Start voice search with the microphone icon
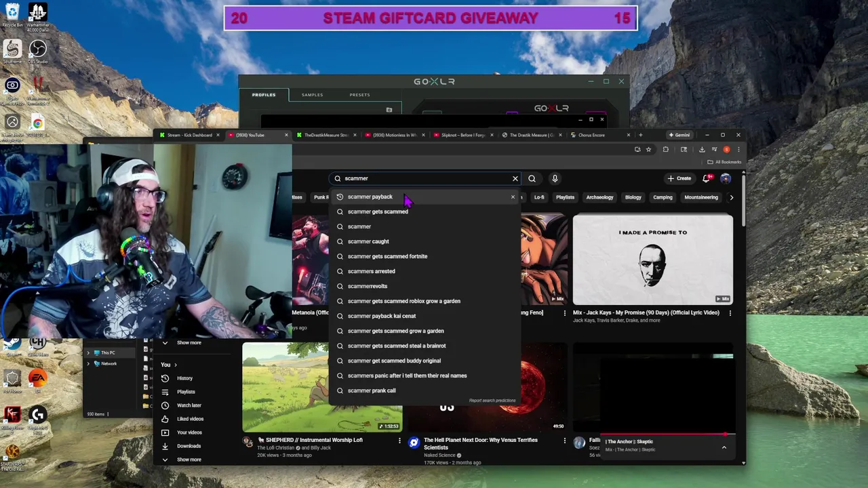Screen dimensions: 868x488 point(555,178)
